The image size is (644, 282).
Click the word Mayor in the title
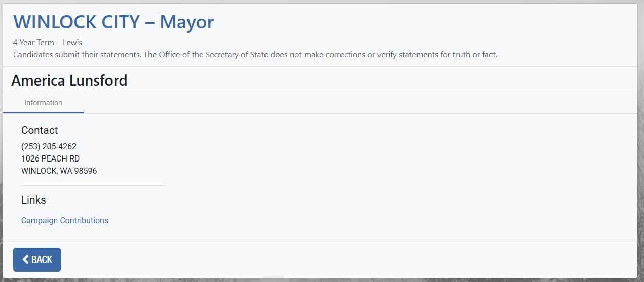click(187, 22)
